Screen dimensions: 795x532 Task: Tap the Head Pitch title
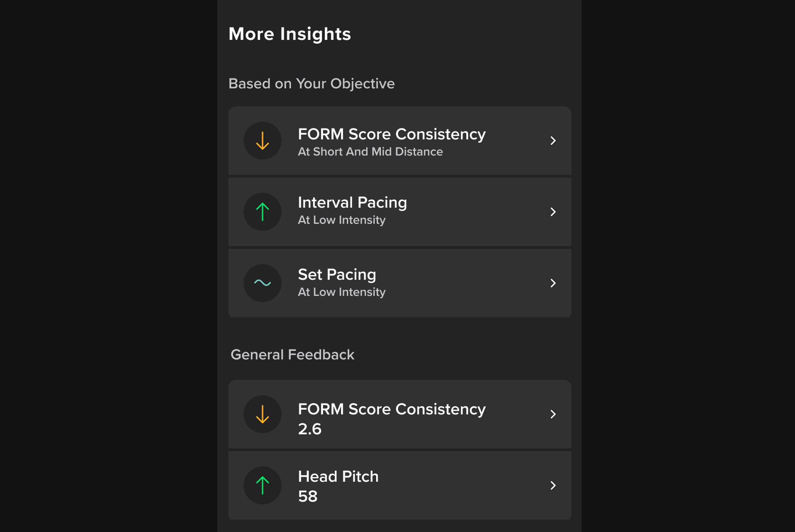click(338, 477)
